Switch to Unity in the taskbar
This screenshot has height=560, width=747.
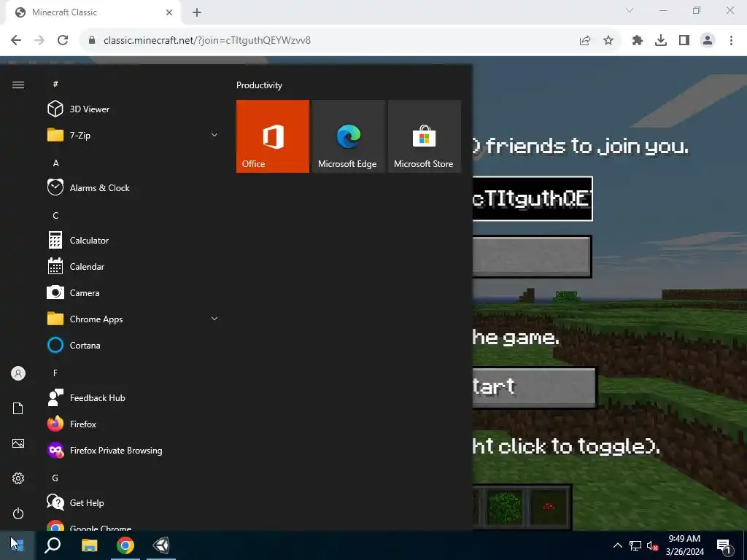click(x=161, y=545)
